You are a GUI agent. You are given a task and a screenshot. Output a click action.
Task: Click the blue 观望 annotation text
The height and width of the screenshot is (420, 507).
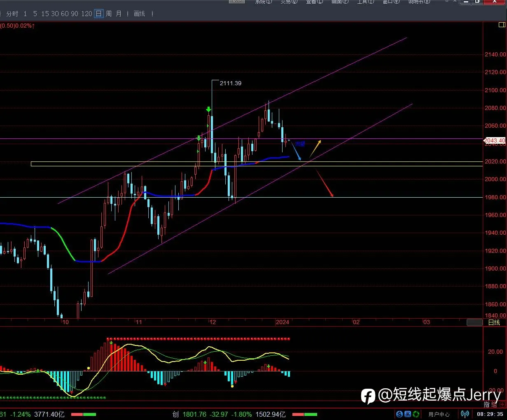[x=300, y=144]
